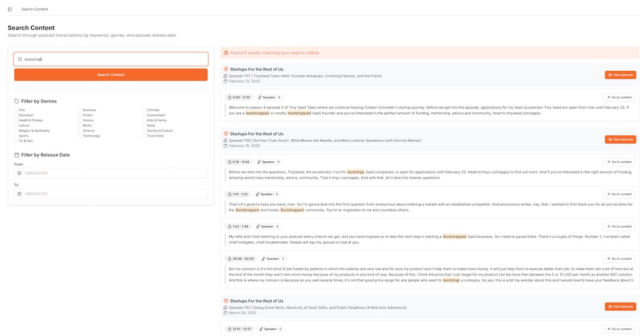Click the clock icon in the 0:00 - 0:30 timestamp
644x336 pixels.
[230, 97]
